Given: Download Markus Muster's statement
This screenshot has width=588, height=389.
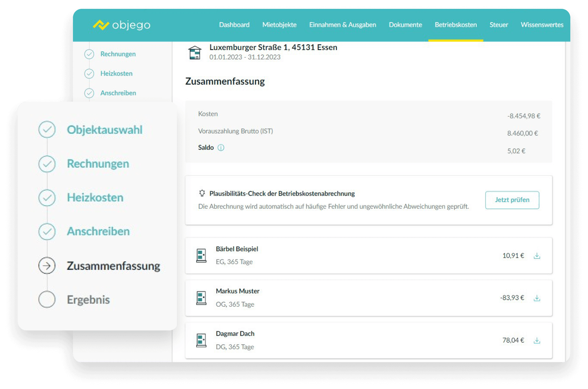Looking at the screenshot, I should [x=537, y=298].
